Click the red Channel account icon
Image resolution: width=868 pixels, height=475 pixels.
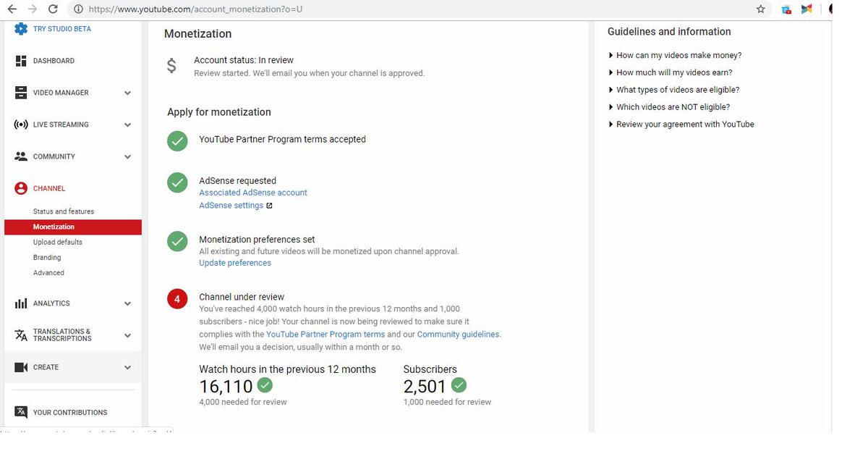(21, 188)
